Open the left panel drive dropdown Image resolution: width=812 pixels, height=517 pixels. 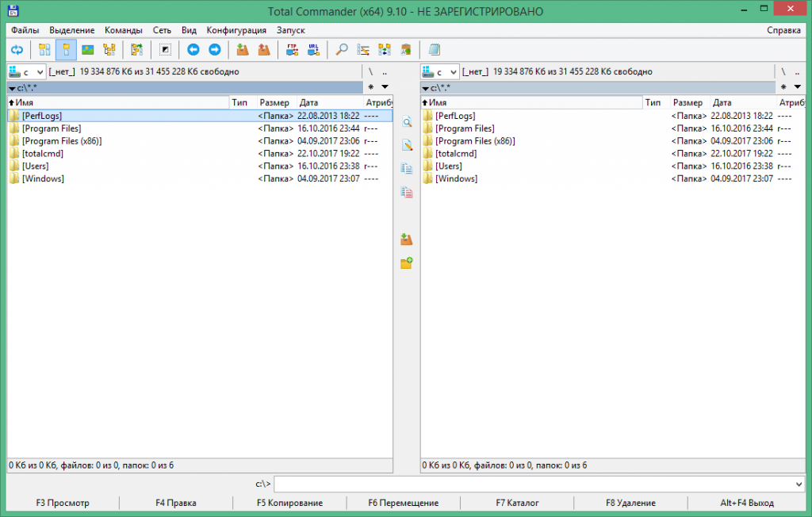26,72
